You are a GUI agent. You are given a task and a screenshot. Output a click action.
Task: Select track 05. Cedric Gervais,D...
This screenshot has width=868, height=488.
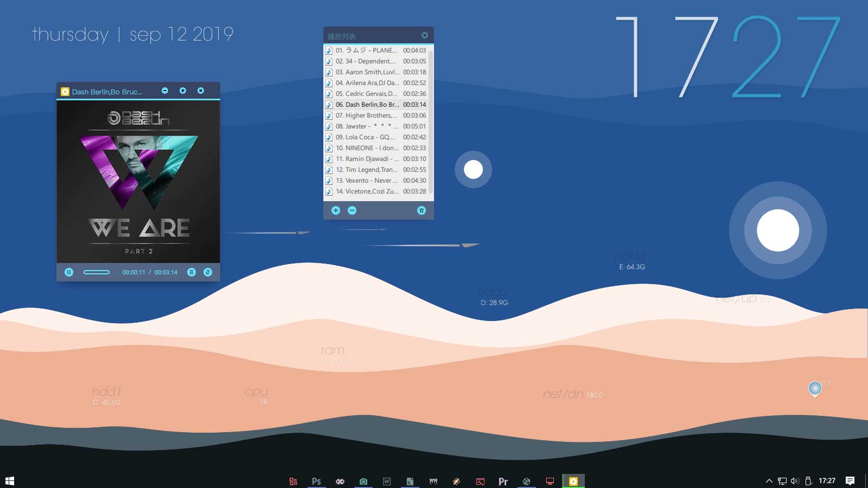[376, 94]
